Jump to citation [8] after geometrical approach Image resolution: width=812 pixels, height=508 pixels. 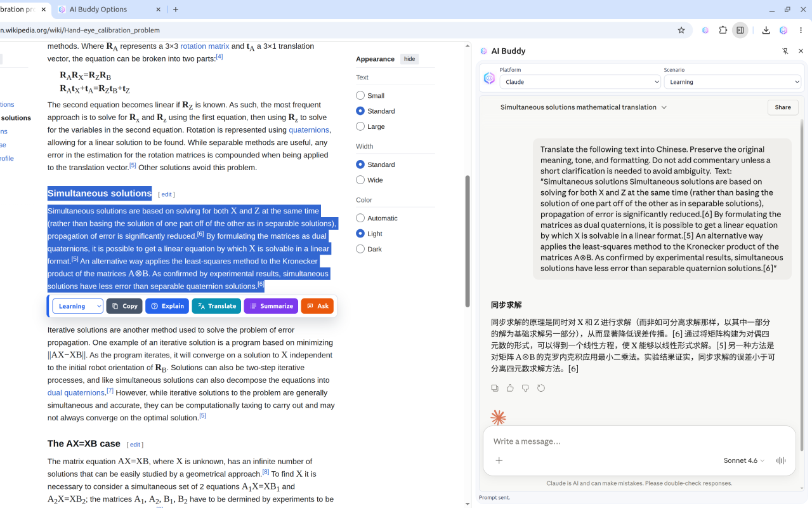click(x=266, y=472)
